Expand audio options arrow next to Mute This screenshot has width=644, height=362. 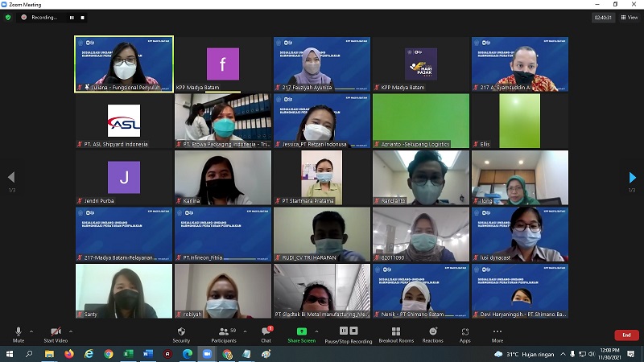pos(31,331)
